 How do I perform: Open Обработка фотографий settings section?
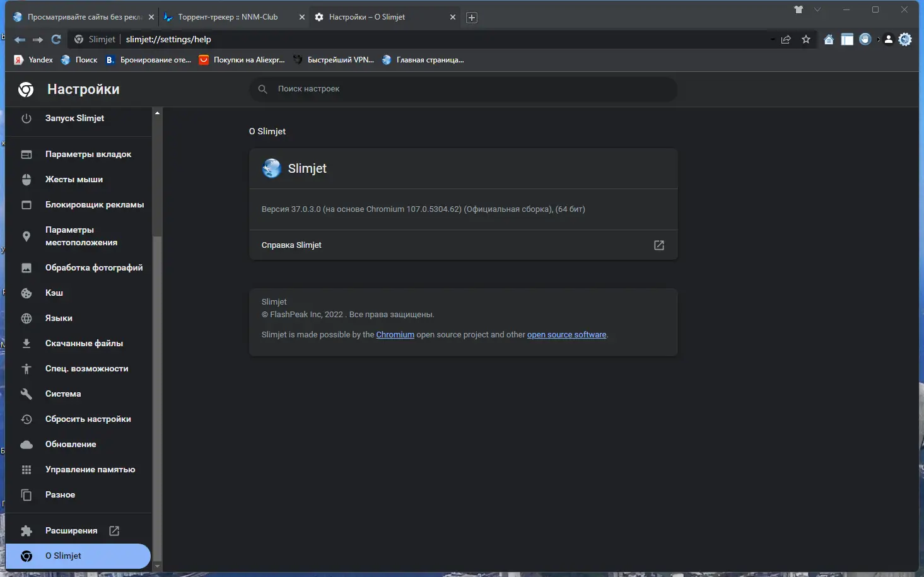pyautogui.click(x=79, y=268)
